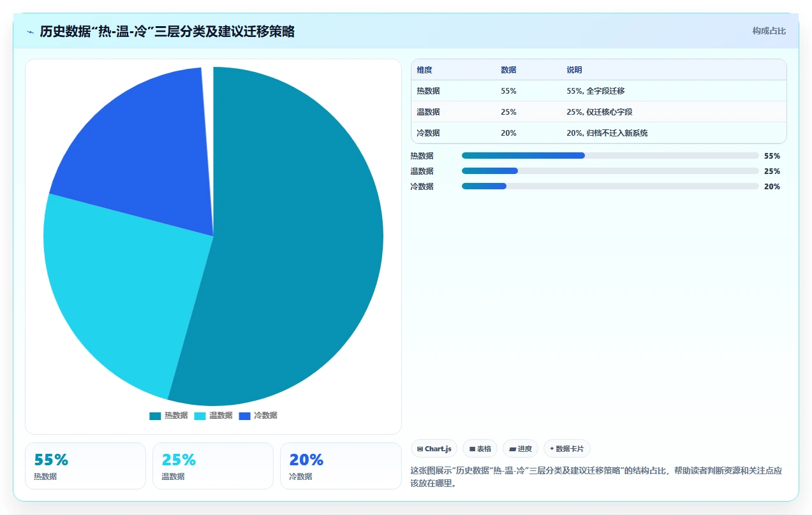Click the 热数据 55% progress bar
812x515 pixels.
610,156
